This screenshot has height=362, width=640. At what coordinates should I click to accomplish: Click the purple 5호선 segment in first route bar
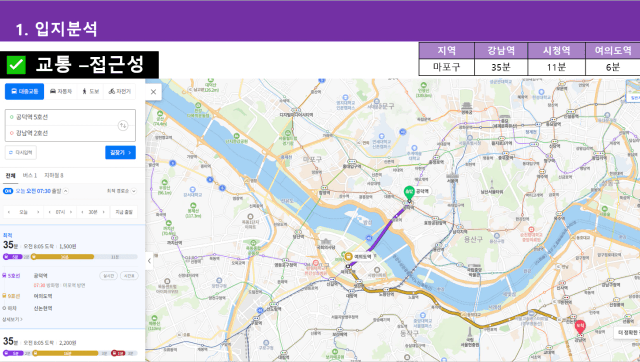point(12,257)
